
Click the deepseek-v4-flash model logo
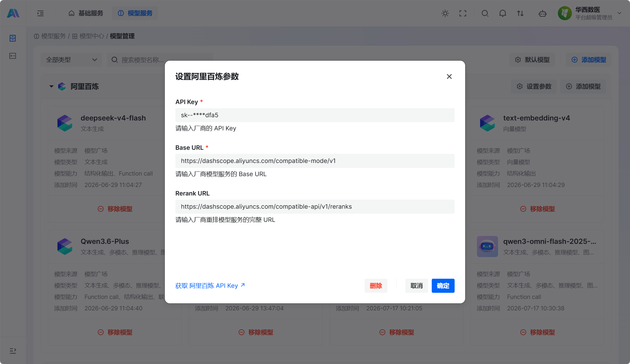click(65, 123)
